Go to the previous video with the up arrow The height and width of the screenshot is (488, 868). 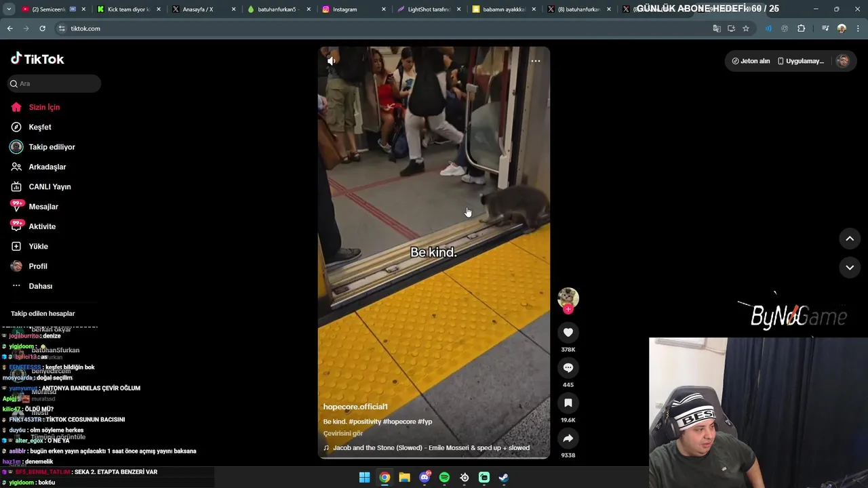pyautogui.click(x=850, y=239)
